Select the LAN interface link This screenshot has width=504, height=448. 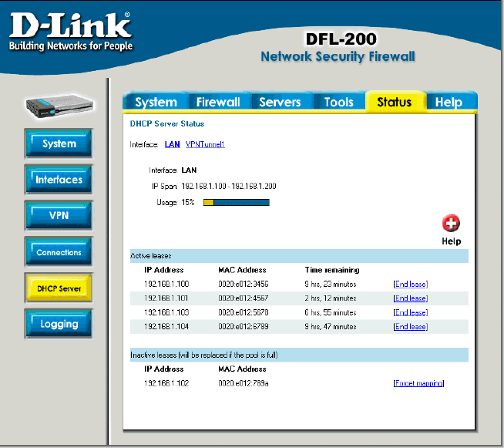[x=173, y=145]
